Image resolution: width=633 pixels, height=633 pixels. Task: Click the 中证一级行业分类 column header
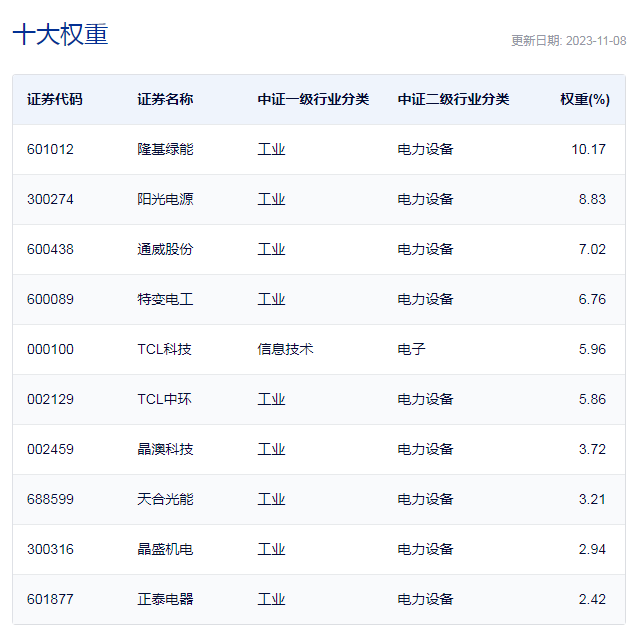tap(313, 99)
